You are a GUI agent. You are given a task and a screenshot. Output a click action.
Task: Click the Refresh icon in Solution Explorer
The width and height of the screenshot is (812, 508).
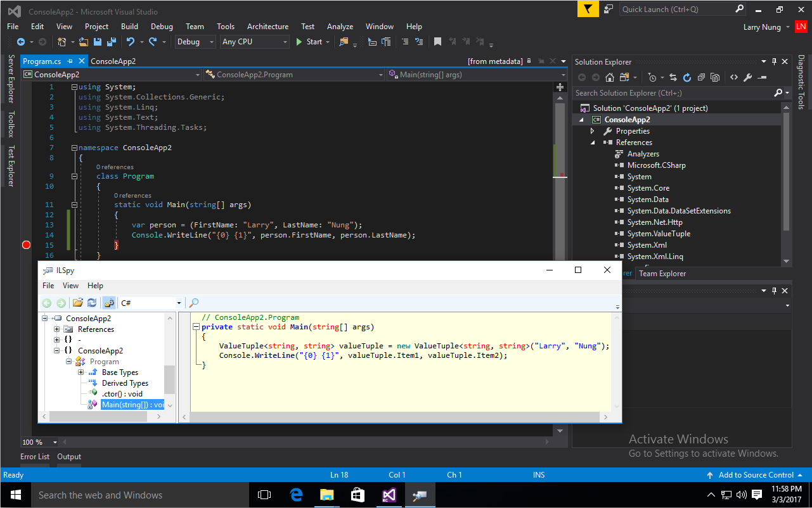tap(686, 77)
